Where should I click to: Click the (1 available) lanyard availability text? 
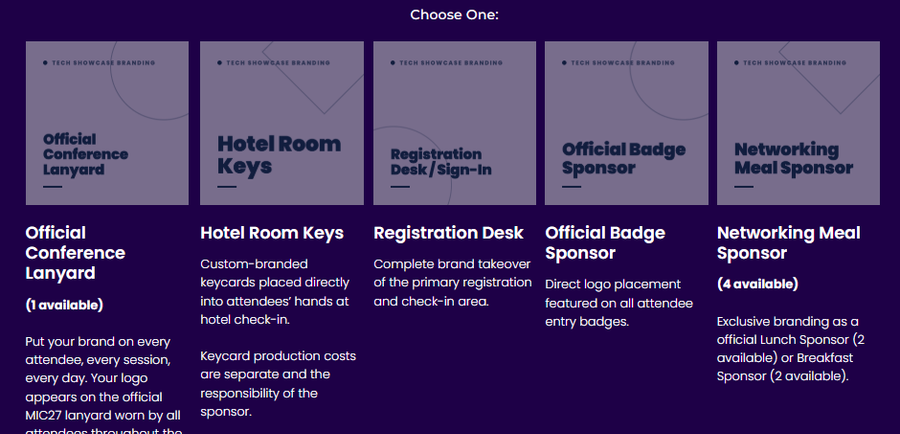(64, 305)
